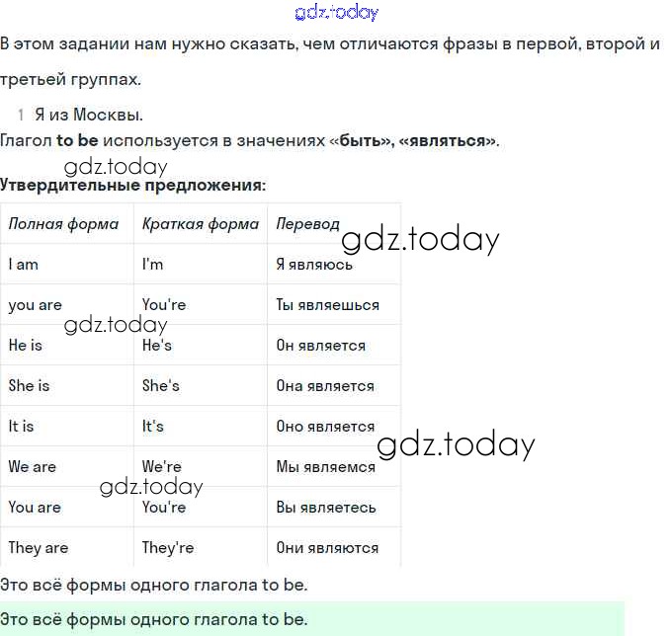Click the 'They are' table cell
Screen dimensions: 672x636
pos(39,548)
